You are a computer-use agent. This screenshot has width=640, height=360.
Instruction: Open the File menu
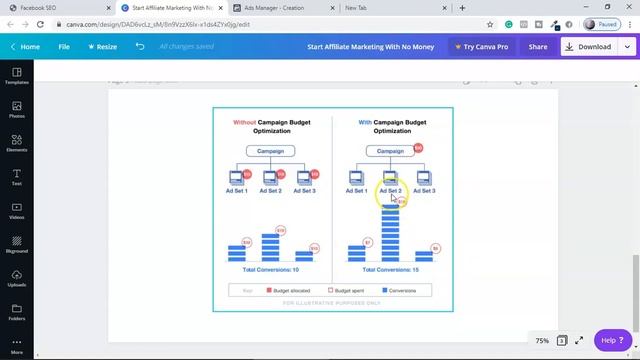[64, 47]
